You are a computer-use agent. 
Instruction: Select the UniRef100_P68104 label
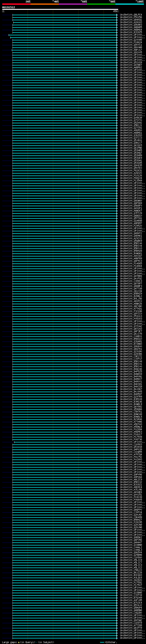pyautogui.click(x=131, y=178)
